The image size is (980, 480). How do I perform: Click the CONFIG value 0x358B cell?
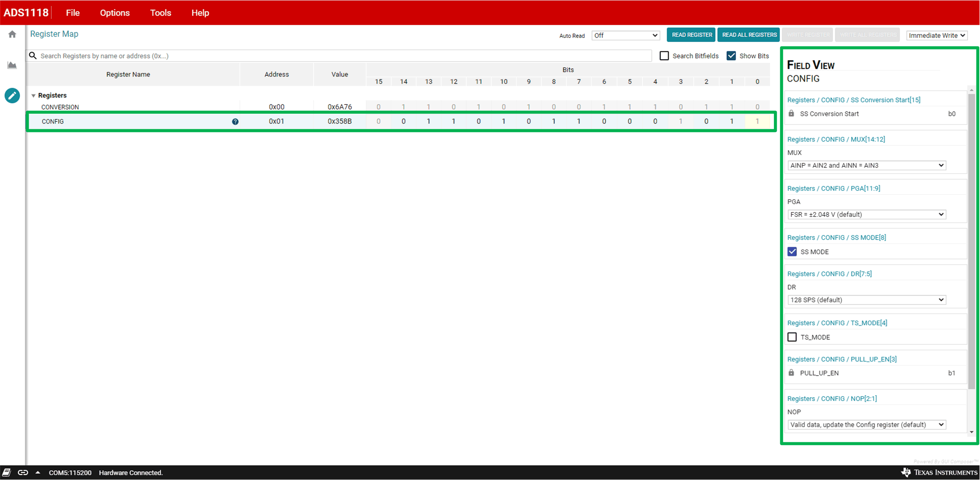339,121
